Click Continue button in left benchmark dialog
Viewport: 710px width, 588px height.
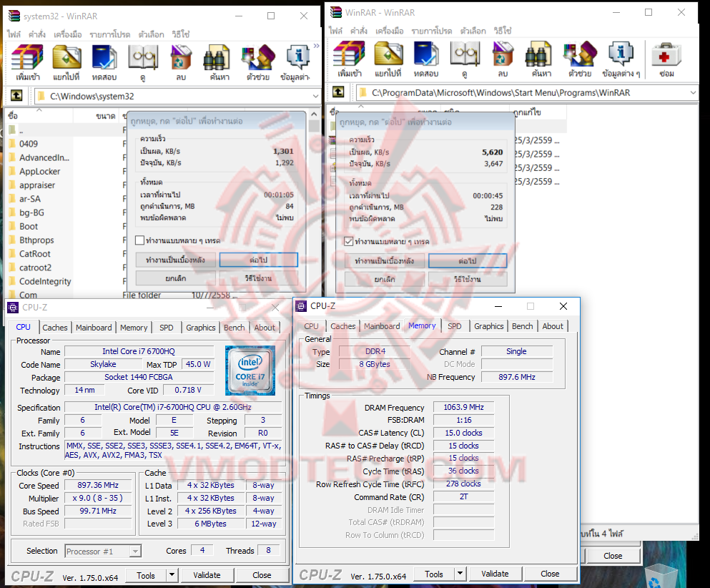point(259,260)
